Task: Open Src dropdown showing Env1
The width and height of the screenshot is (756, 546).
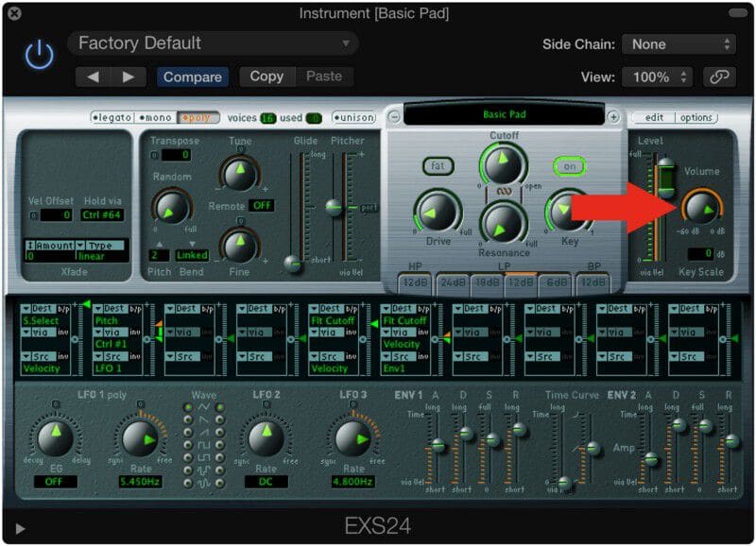Action: coord(399,357)
